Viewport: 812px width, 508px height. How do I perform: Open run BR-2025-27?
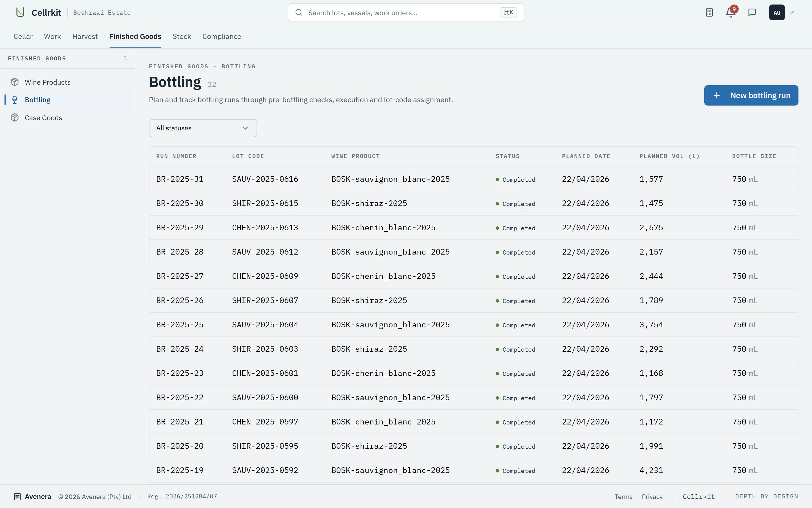pos(180,276)
